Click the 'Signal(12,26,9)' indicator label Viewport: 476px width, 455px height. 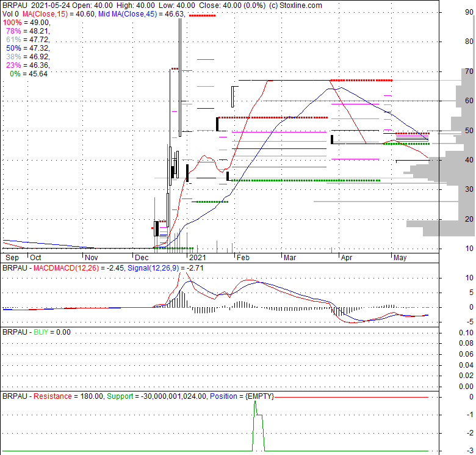click(x=153, y=268)
